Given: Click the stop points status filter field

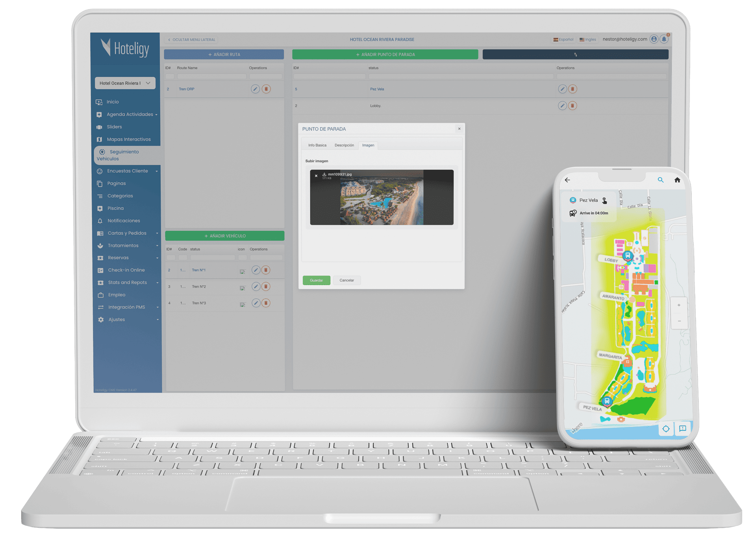Looking at the screenshot, I should 461,76.
